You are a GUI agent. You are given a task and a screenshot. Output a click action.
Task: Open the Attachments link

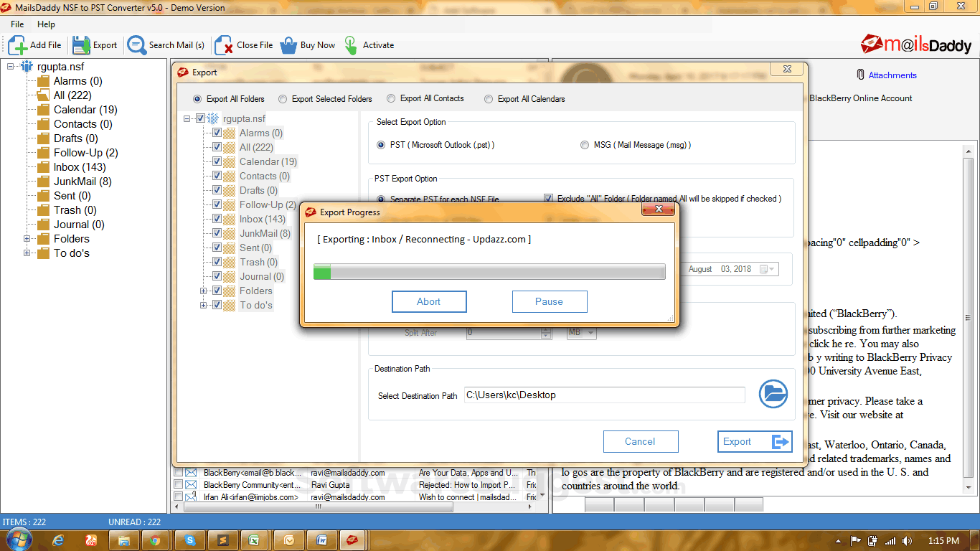pos(892,75)
